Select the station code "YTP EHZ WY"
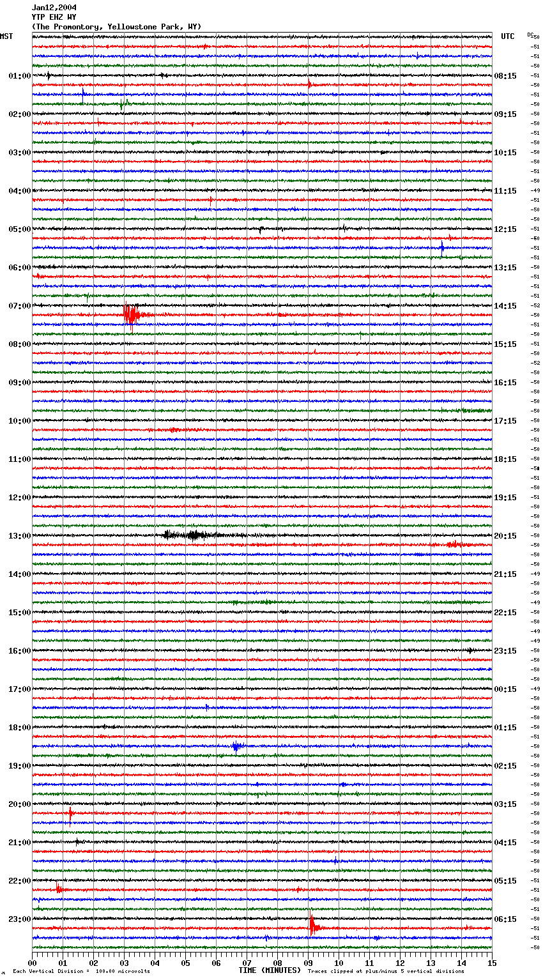The image size is (543, 980). click(x=54, y=17)
